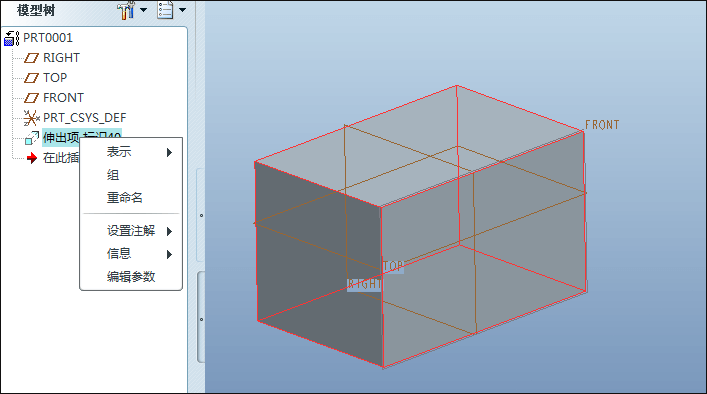Click the RIGHT datum plane icon
The width and height of the screenshot is (707, 394).
coord(31,58)
